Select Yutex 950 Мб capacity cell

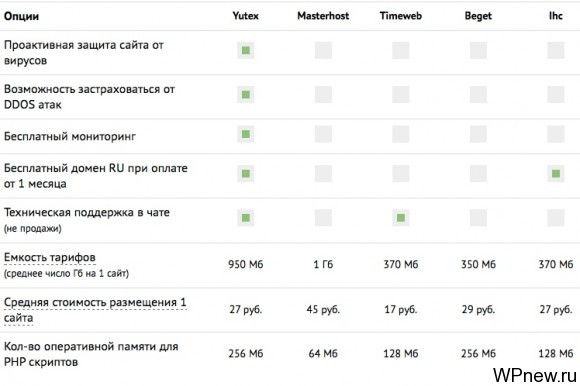(x=246, y=265)
